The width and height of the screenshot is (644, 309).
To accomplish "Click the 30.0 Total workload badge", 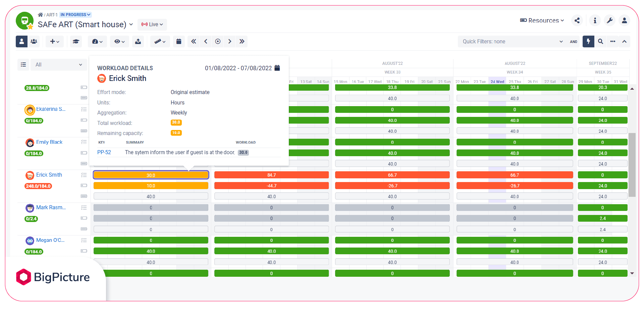I will pos(176,123).
